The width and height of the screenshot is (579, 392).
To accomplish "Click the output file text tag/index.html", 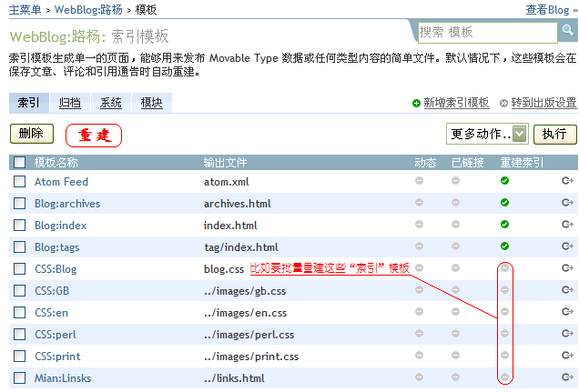I will point(241,247).
